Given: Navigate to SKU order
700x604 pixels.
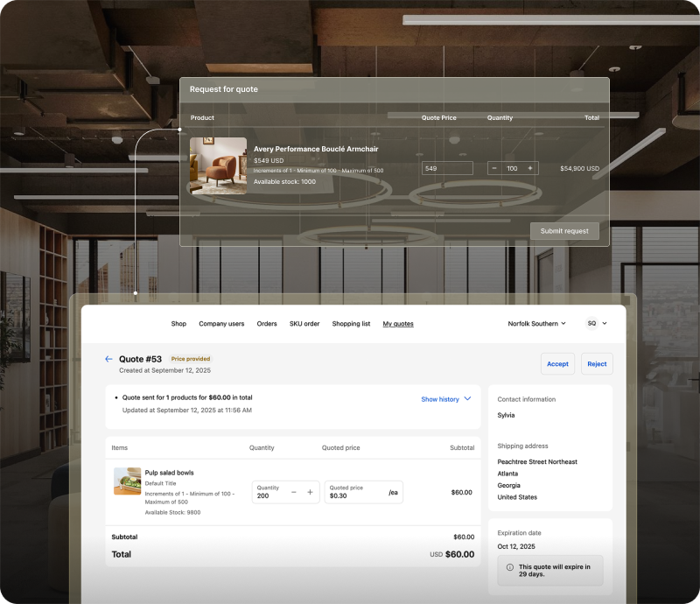Looking at the screenshot, I should tap(304, 324).
